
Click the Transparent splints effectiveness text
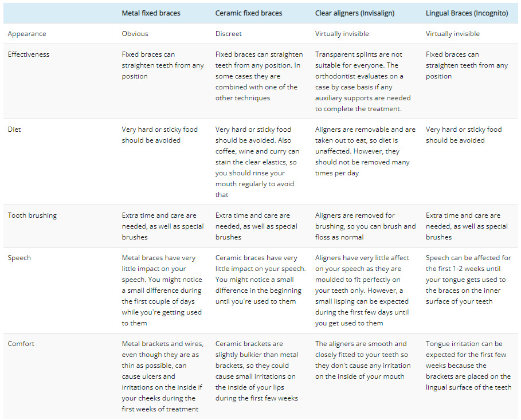click(363, 82)
